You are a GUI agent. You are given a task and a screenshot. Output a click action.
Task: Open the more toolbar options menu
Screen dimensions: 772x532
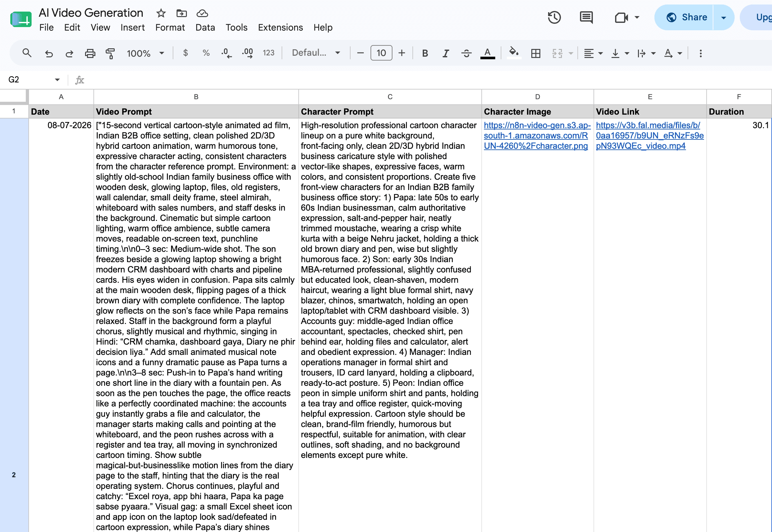click(x=701, y=53)
